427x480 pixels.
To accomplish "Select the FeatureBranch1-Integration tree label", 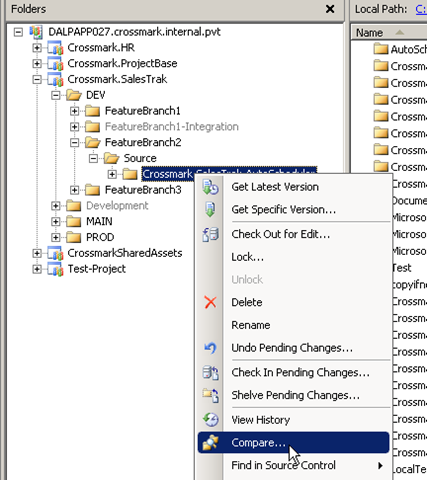I will 172,127.
